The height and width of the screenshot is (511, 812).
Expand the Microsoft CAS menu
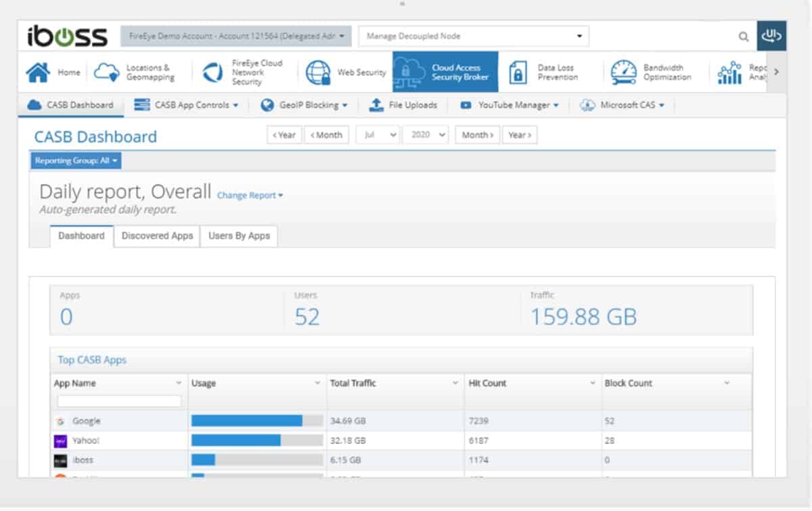point(661,106)
